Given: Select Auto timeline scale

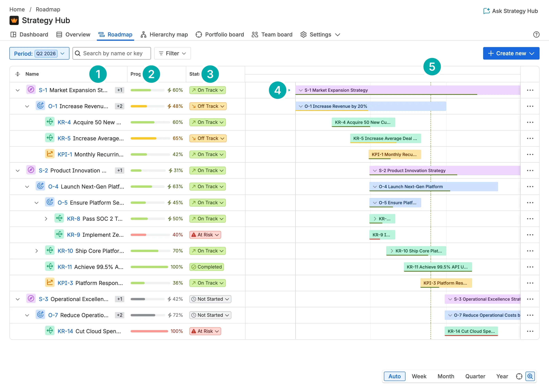Looking at the screenshot, I should coord(394,376).
